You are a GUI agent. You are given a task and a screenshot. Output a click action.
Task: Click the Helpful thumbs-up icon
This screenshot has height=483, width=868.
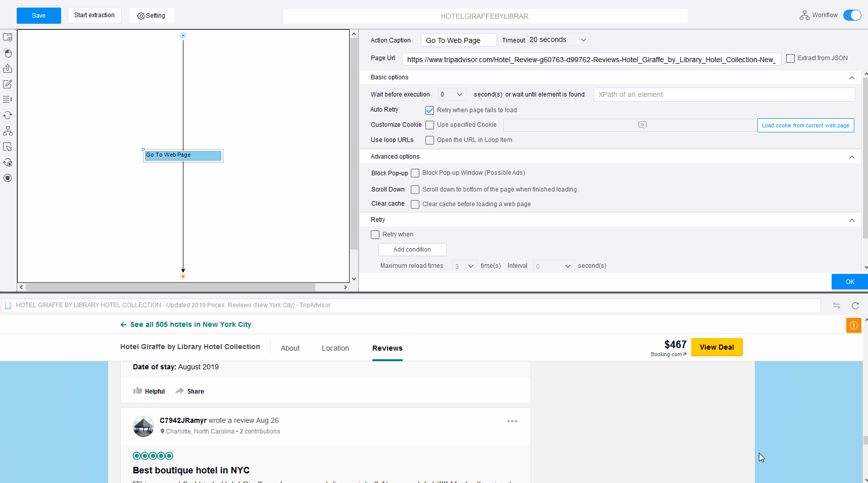click(x=137, y=391)
